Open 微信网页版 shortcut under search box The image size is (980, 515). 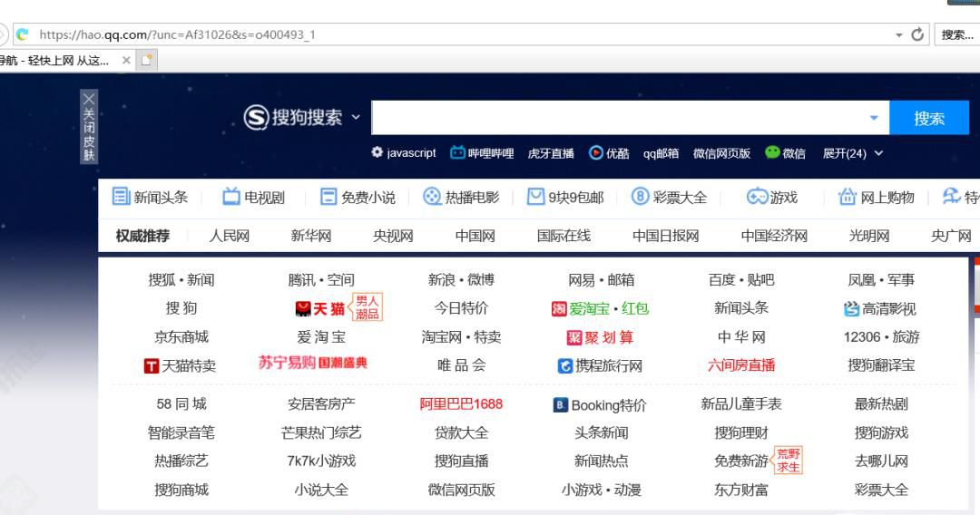pyautogui.click(x=721, y=153)
